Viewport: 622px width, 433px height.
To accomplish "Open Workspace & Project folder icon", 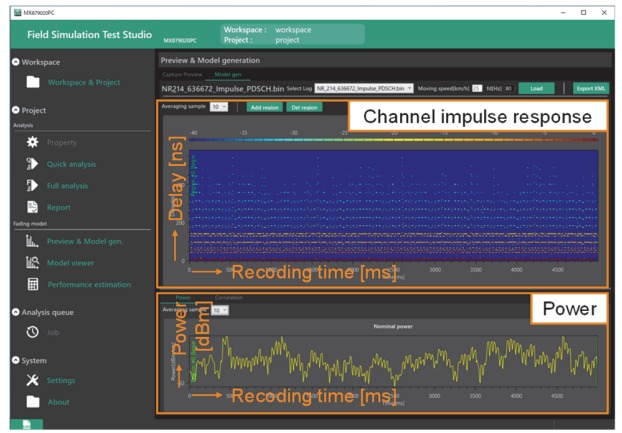I will pyautogui.click(x=33, y=82).
